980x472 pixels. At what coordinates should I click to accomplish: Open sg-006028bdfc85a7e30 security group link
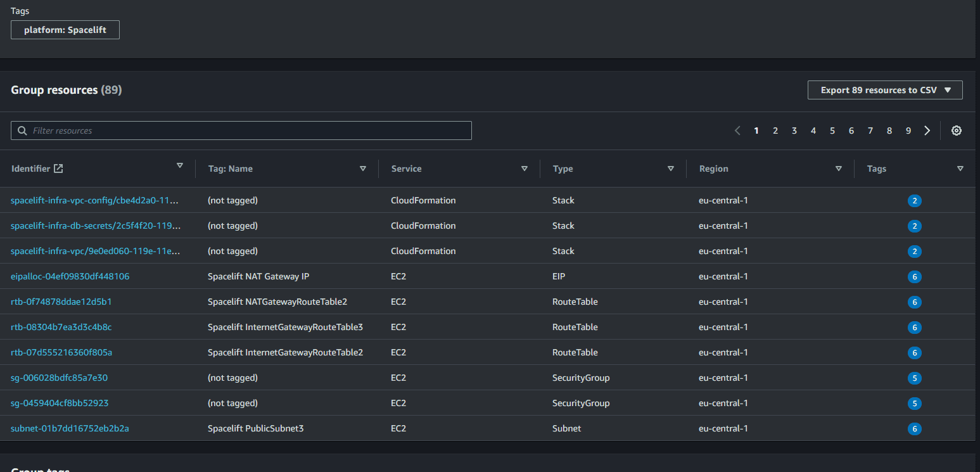pyautogui.click(x=60, y=378)
